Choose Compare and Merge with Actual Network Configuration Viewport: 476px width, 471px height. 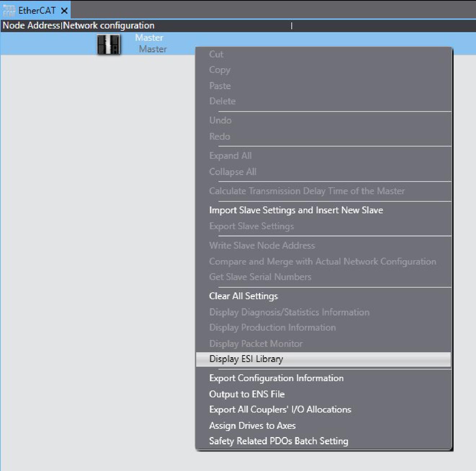click(x=322, y=261)
